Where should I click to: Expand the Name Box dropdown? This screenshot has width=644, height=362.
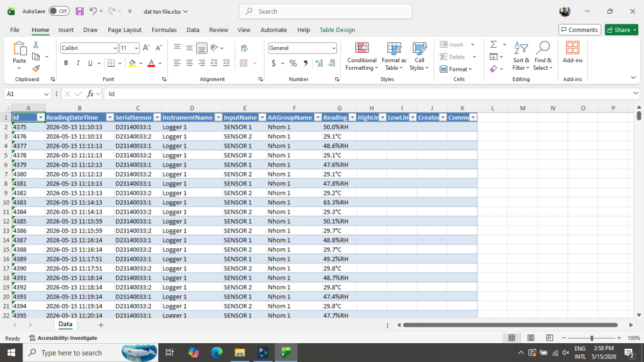(46, 94)
